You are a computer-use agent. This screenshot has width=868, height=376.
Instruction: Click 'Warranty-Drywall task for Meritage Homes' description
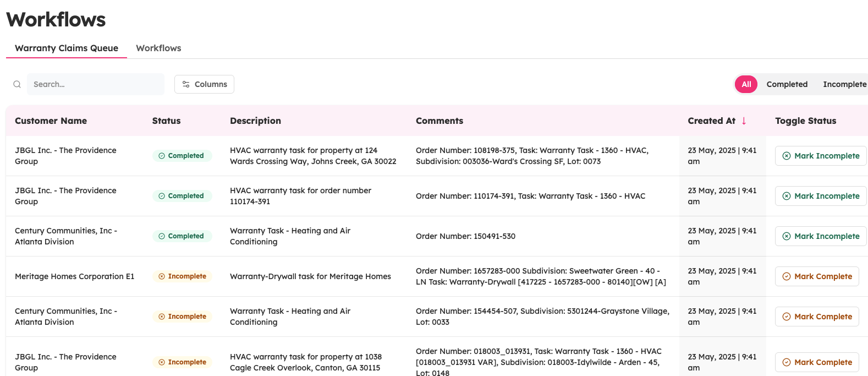click(x=310, y=276)
